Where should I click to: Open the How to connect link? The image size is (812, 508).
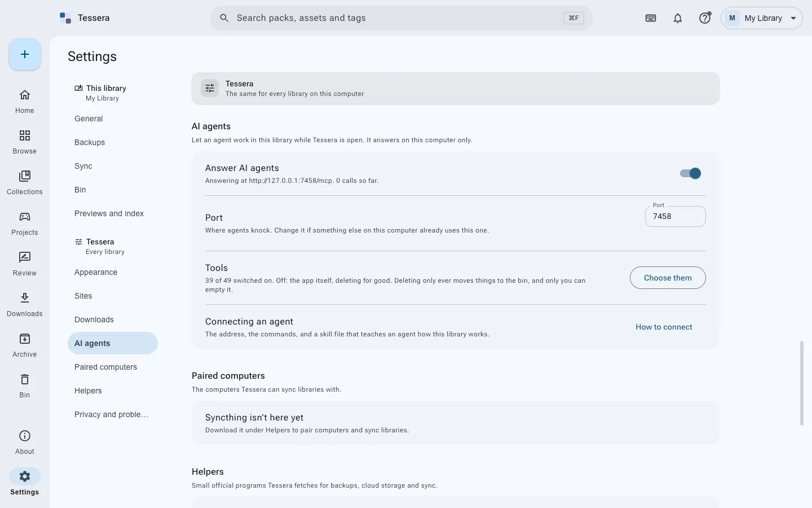click(x=664, y=327)
